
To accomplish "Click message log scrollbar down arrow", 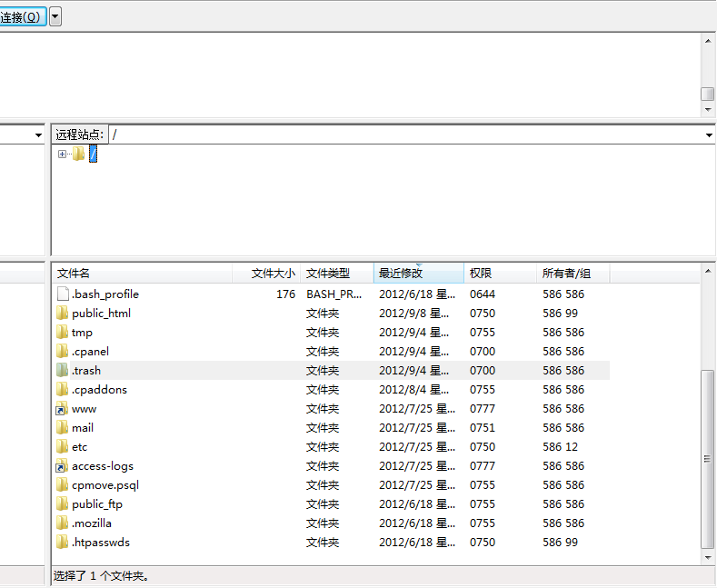I will (x=707, y=110).
